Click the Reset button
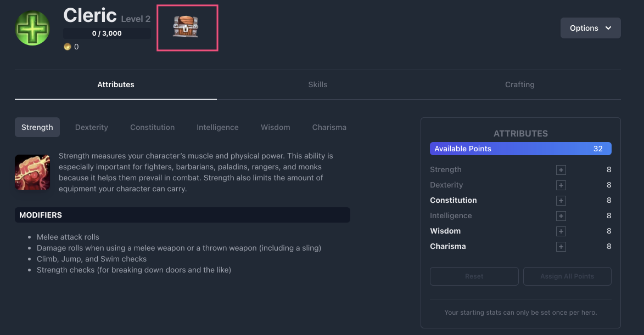The height and width of the screenshot is (335, 644). click(x=474, y=276)
